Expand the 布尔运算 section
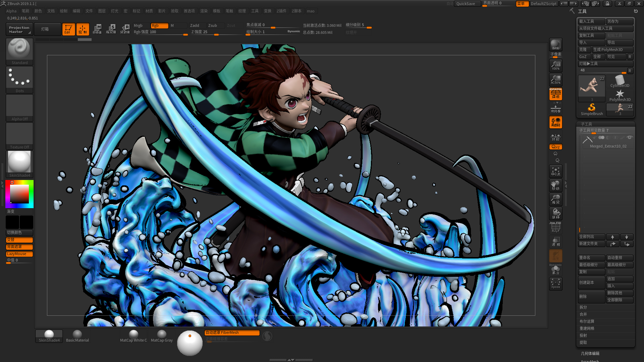This screenshot has height=362, width=644. tap(587, 321)
